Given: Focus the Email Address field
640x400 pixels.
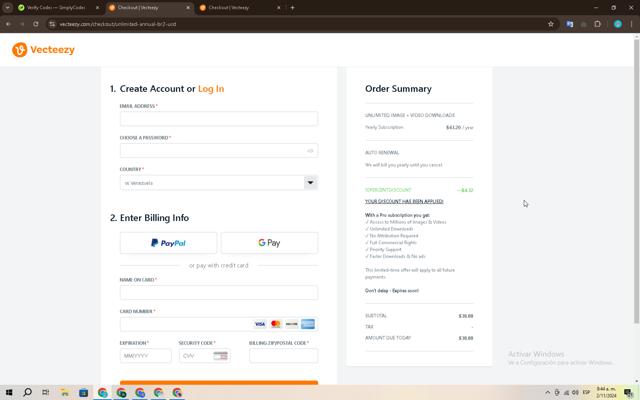Looking at the screenshot, I should [219, 119].
